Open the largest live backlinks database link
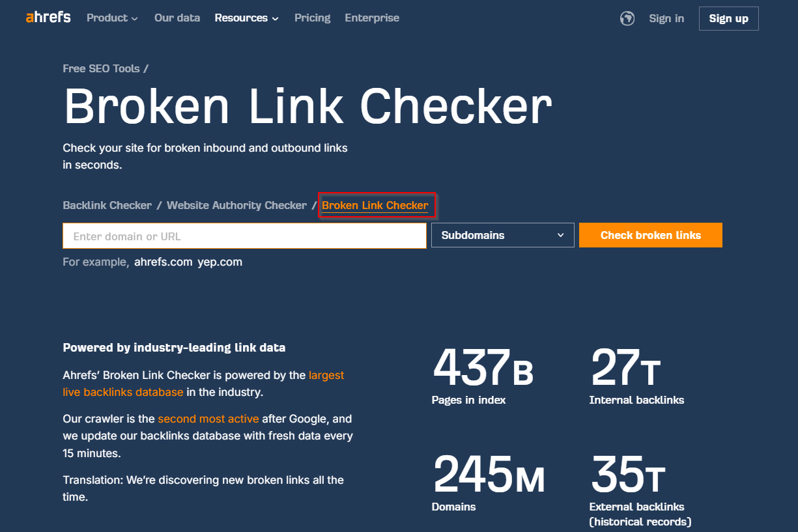 (x=203, y=384)
